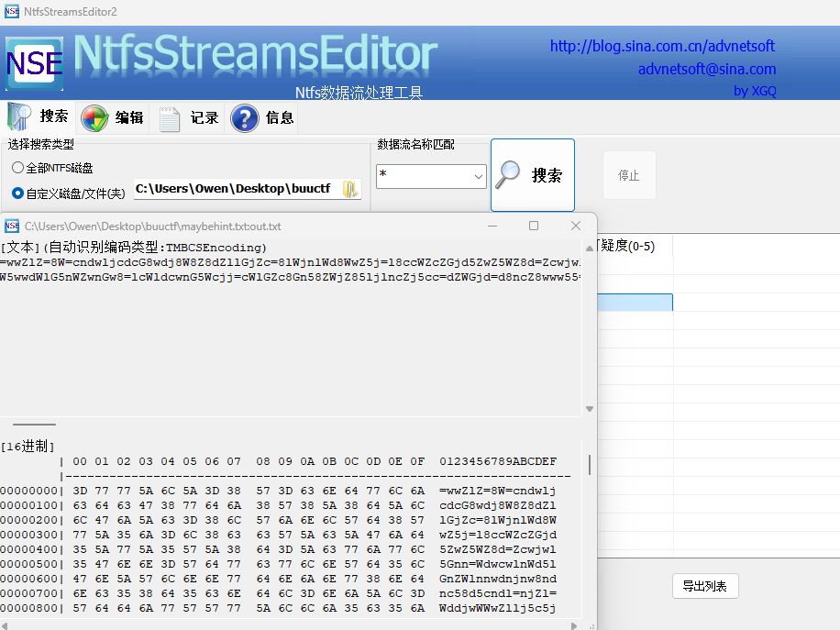The height and width of the screenshot is (630, 840).
Task: Click horizontal scrollbar thumb under text pane
Action: [34, 425]
